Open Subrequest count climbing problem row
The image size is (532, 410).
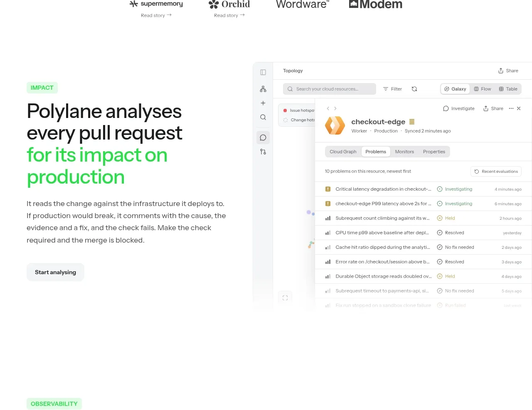[424, 218]
